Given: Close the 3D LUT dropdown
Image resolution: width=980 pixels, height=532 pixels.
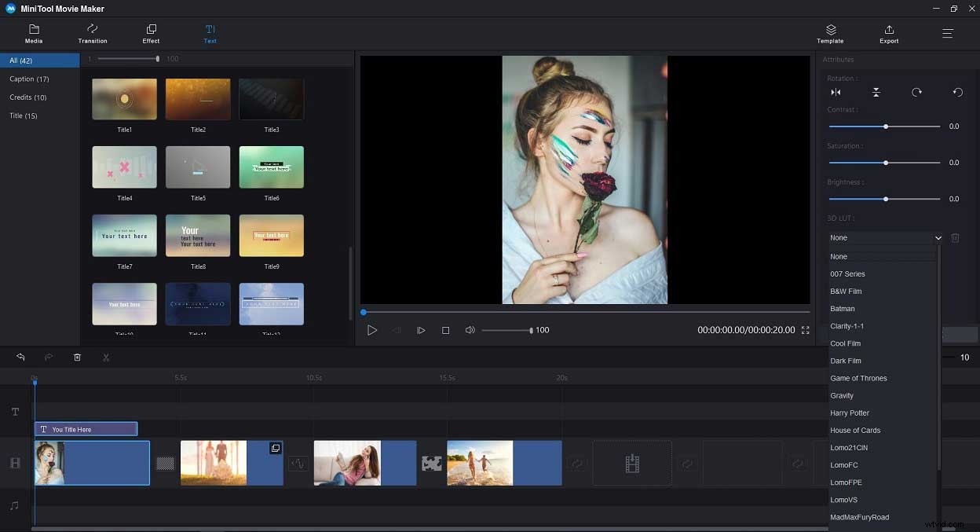Looking at the screenshot, I should [x=938, y=237].
